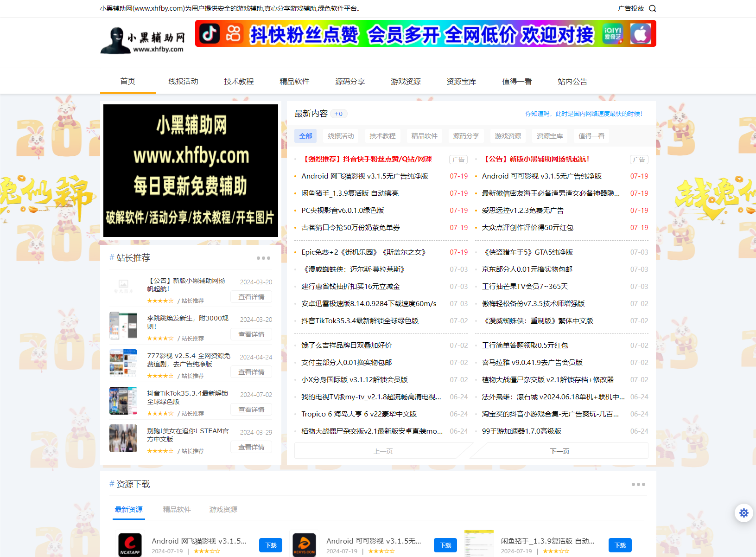Image resolution: width=756 pixels, height=557 pixels.
Task: Go to 首页 navigation item
Action: click(x=128, y=81)
